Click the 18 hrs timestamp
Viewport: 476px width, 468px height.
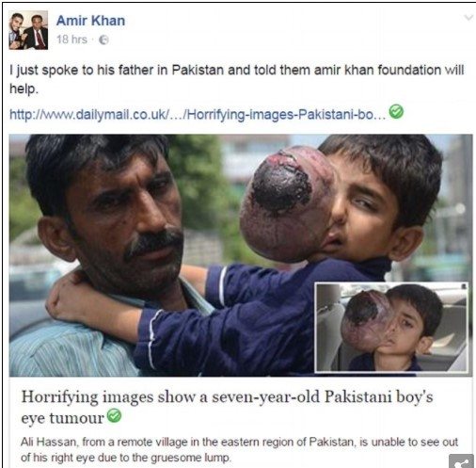pyautogui.click(x=71, y=40)
